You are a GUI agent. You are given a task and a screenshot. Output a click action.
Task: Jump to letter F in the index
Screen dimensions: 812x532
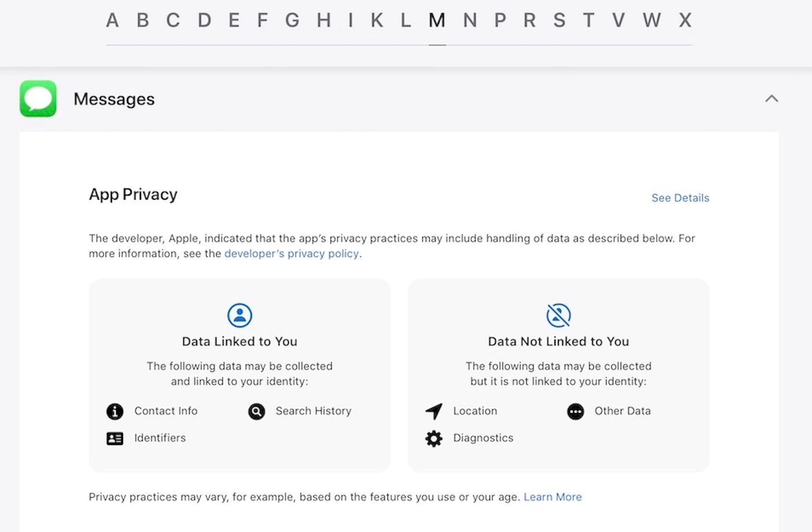click(263, 20)
